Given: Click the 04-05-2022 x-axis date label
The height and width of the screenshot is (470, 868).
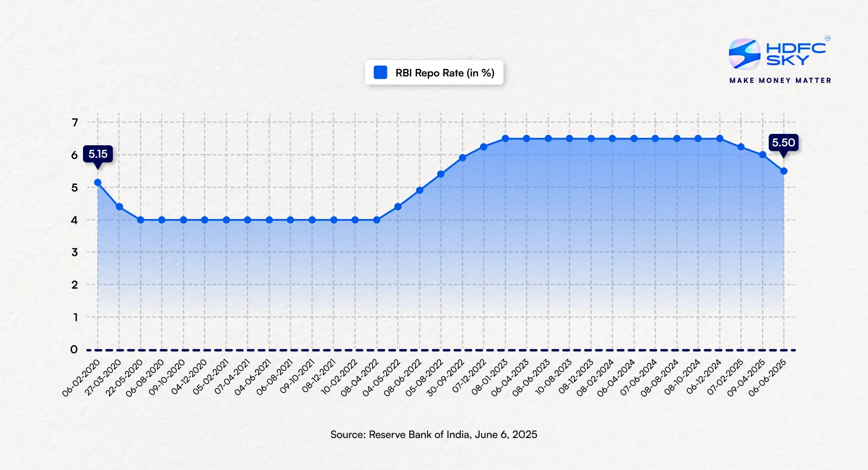Looking at the screenshot, I should click(382, 377).
